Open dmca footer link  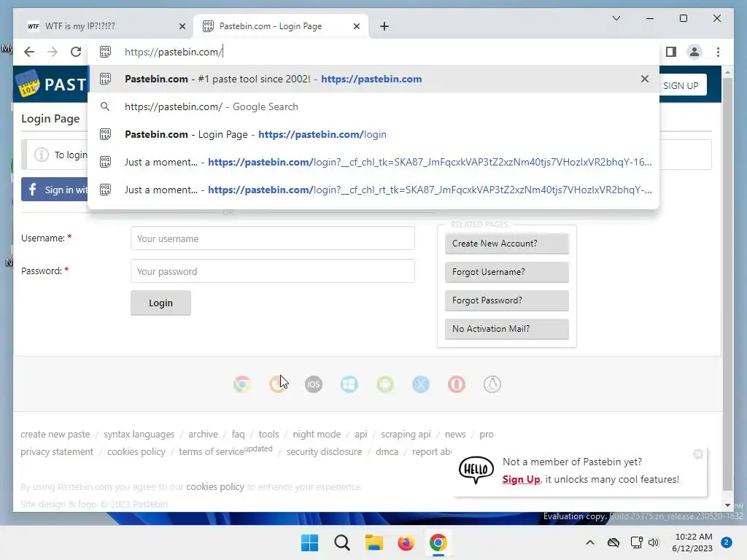pyautogui.click(x=387, y=451)
